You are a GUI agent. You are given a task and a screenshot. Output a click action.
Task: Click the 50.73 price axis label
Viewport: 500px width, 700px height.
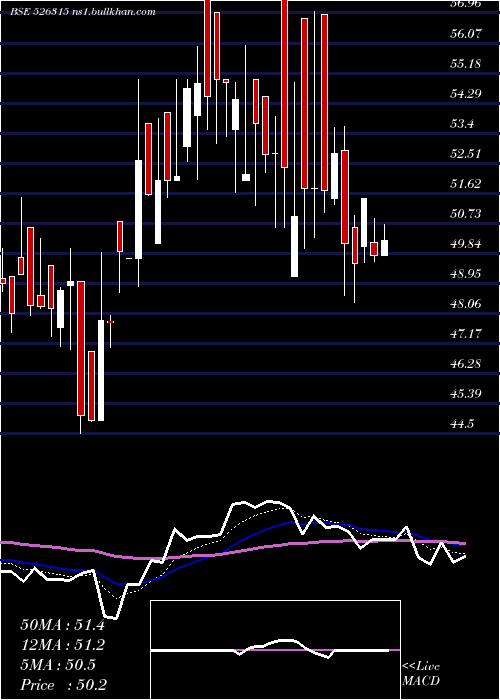coord(466,213)
